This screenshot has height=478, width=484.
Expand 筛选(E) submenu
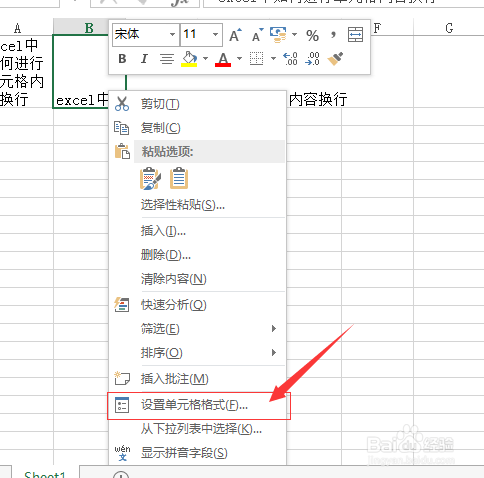click(197, 329)
